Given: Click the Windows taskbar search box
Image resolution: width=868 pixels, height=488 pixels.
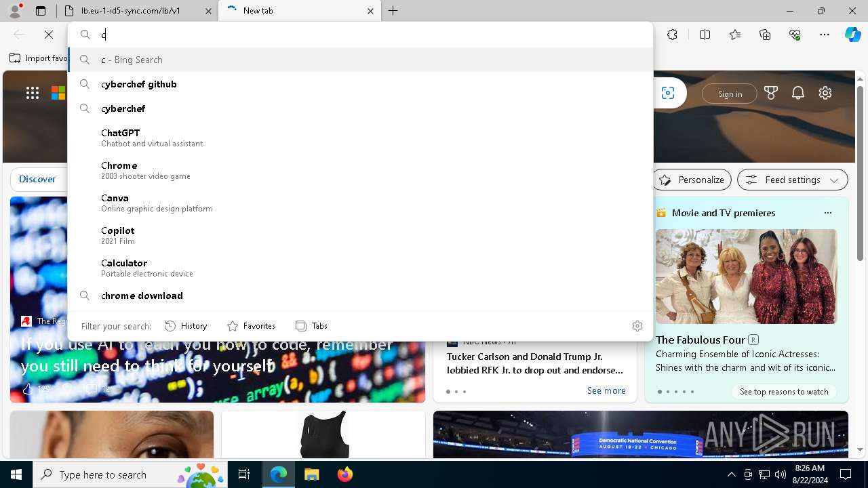Looking at the screenshot, I should (130, 474).
